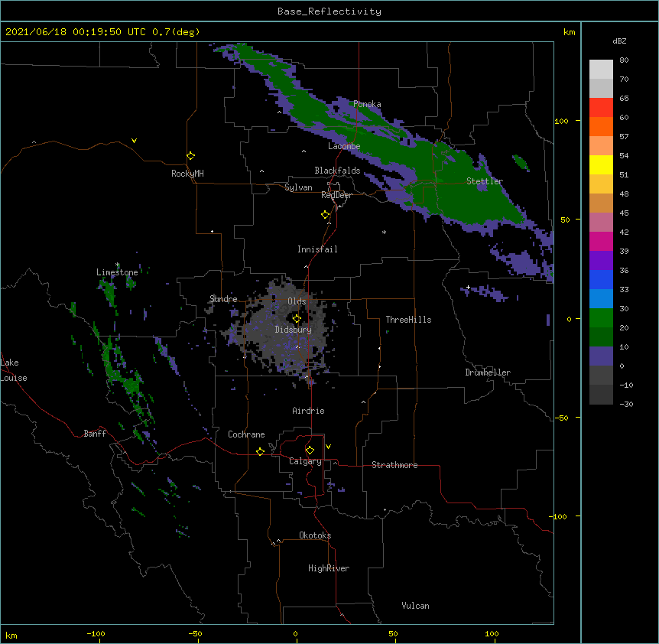The image size is (659, 644).
Task: Select the bright green 30-20 dBZ swatch
Action: pos(601,318)
